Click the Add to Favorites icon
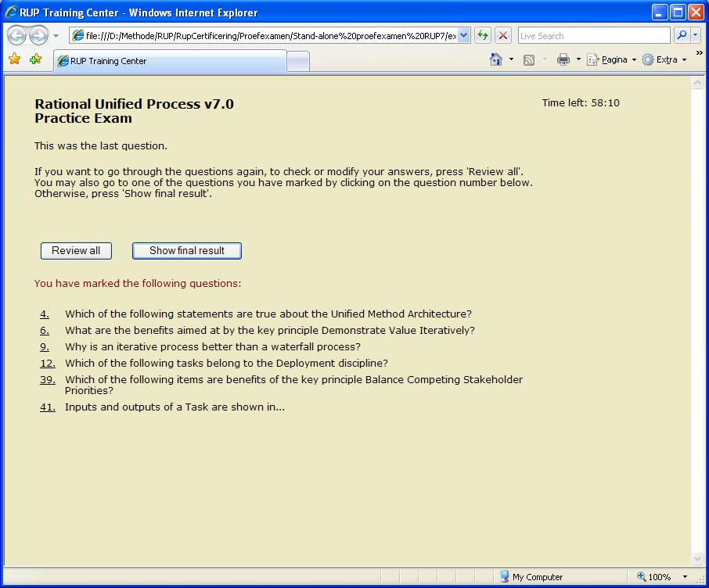This screenshot has width=709, height=588. pyautogui.click(x=35, y=59)
